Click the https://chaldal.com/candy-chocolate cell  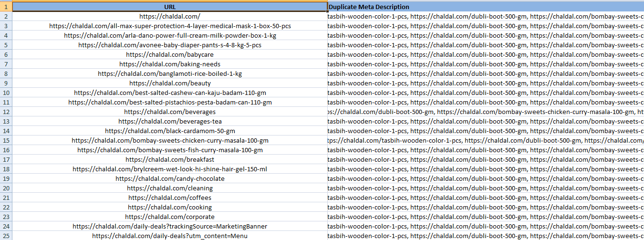(x=170, y=178)
